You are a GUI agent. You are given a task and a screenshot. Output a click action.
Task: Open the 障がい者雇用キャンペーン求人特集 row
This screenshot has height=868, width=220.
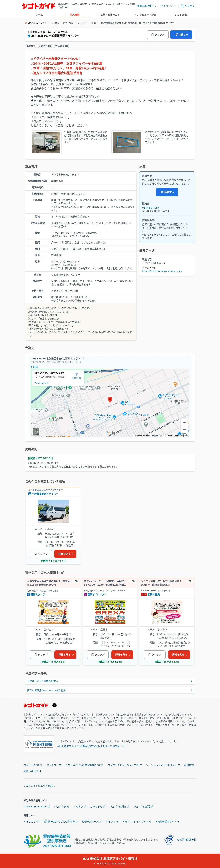110,690
